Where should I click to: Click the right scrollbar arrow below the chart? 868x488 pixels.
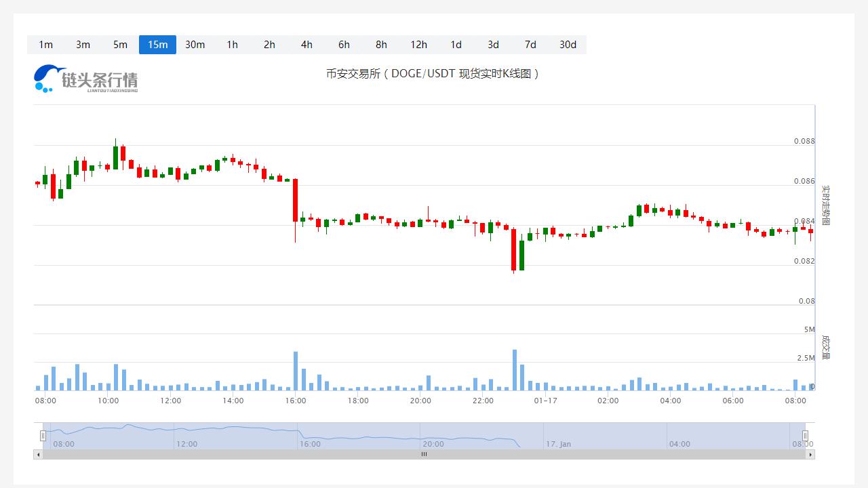pyautogui.click(x=810, y=455)
